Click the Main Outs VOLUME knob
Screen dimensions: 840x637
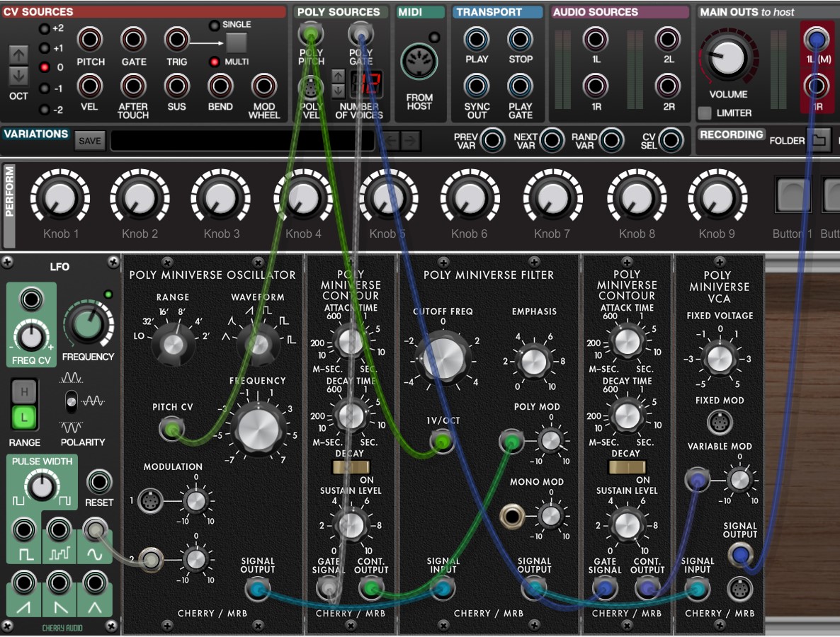click(x=727, y=57)
